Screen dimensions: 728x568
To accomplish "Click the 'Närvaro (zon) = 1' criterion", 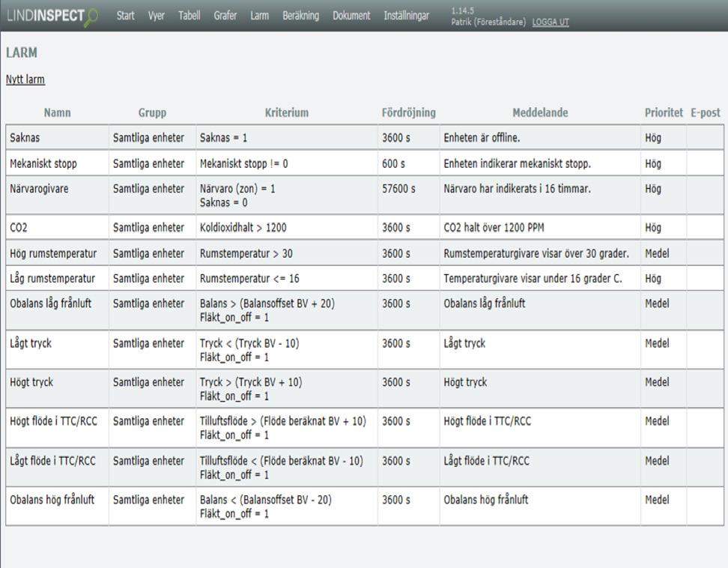I will 237,189.
